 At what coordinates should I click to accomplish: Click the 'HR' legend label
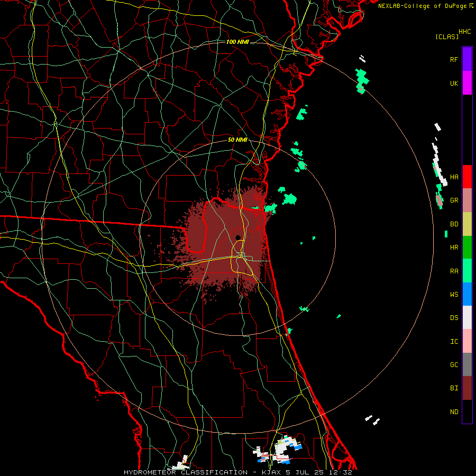click(x=454, y=248)
